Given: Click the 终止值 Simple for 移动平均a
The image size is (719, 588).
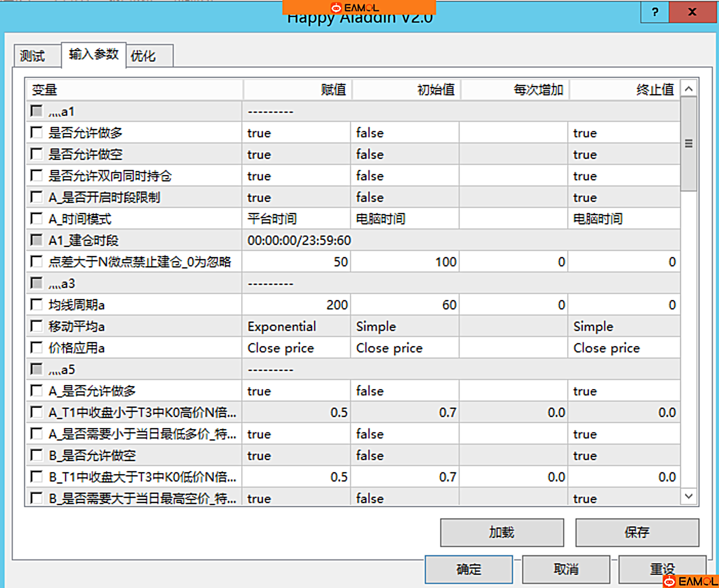Looking at the screenshot, I should pyautogui.click(x=624, y=326).
